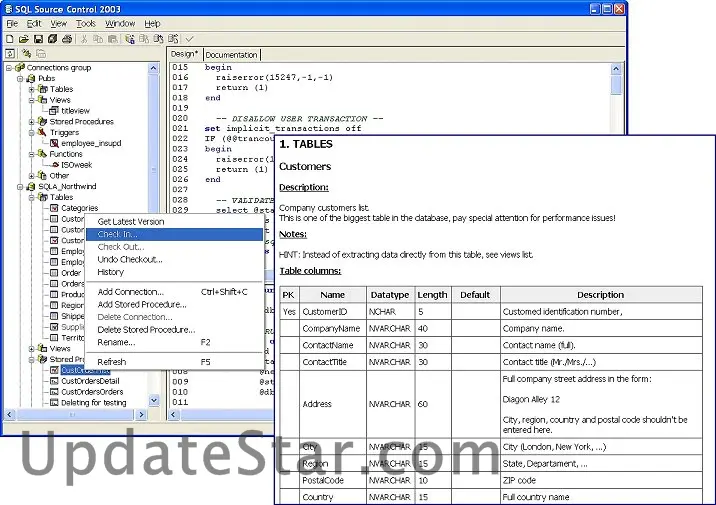Collapse the Views folder under Pubs

pos(32,100)
